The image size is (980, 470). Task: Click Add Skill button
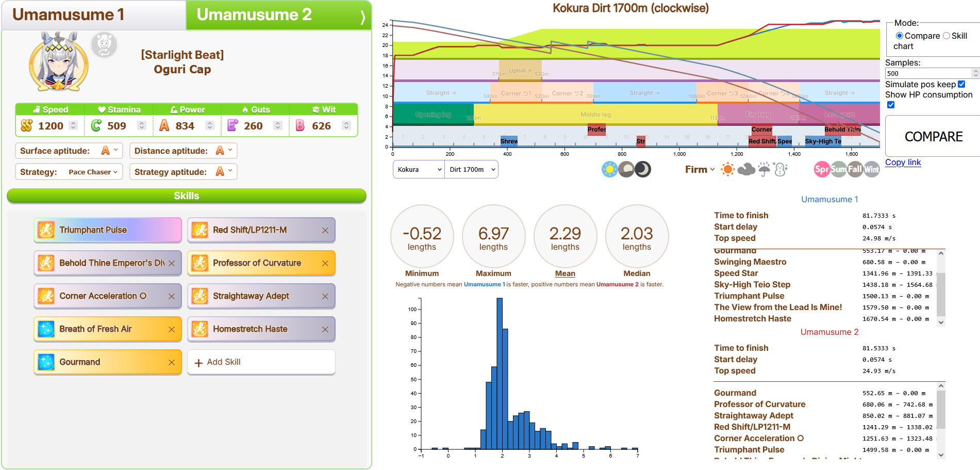[x=261, y=362]
